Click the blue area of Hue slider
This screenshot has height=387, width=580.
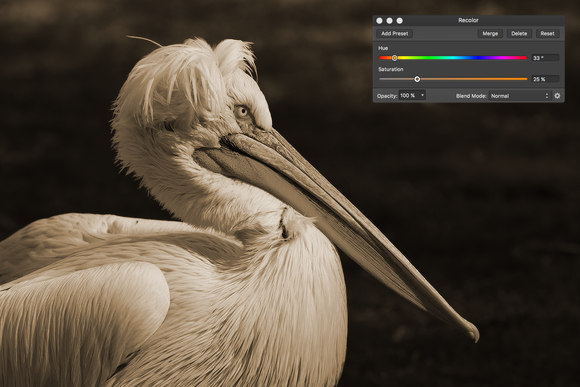[477, 58]
